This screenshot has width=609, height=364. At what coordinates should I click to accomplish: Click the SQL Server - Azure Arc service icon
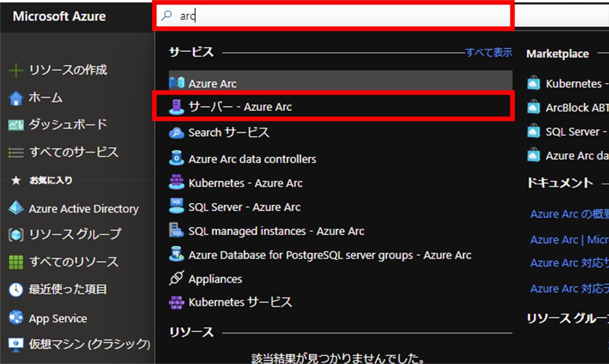coord(177,207)
